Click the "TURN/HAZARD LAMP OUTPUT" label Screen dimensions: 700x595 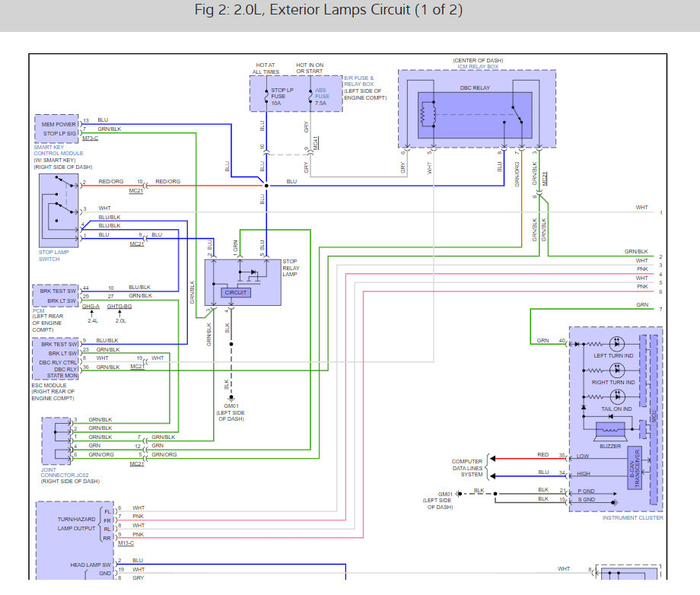tap(76, 524)
